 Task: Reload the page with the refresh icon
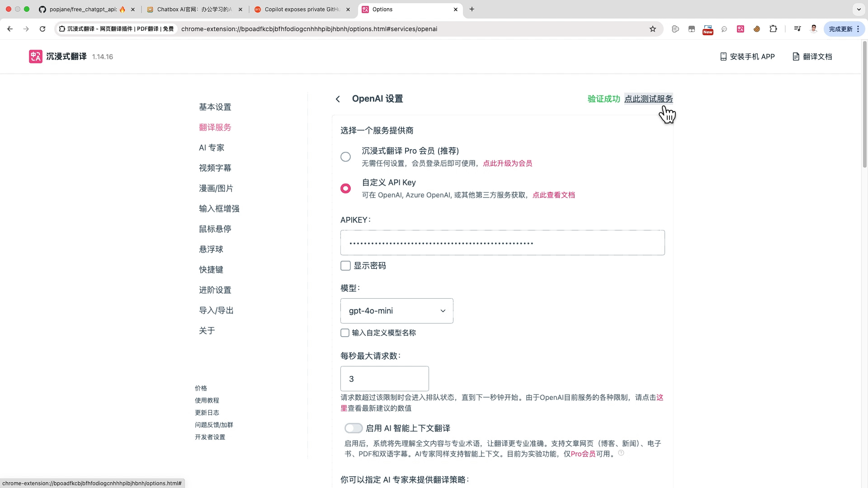[x=42, y=29]
